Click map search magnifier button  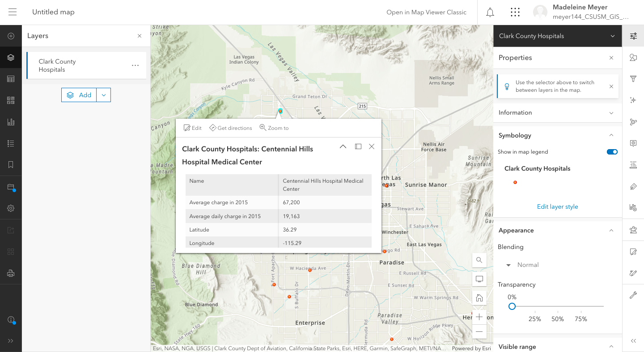[479, 260]
